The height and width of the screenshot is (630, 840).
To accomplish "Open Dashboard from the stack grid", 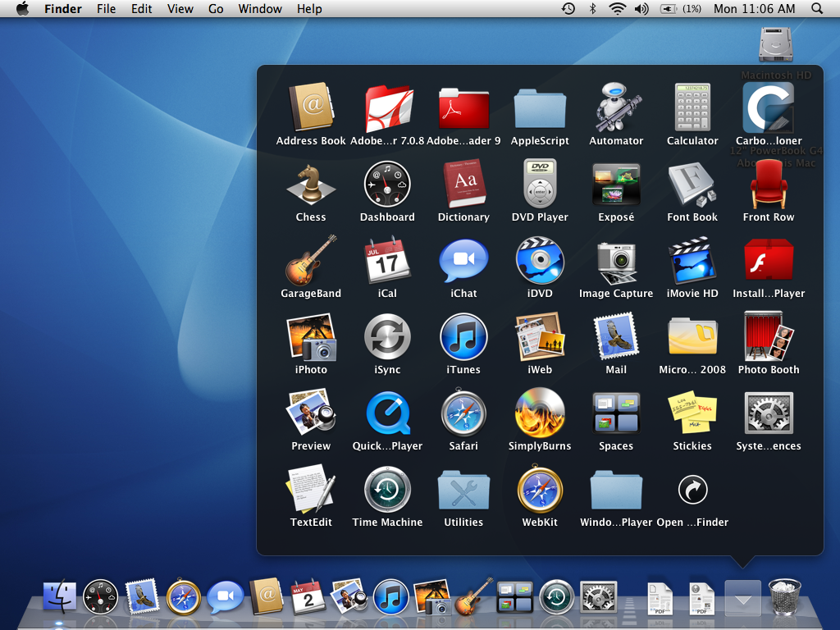I will (387, 184).
